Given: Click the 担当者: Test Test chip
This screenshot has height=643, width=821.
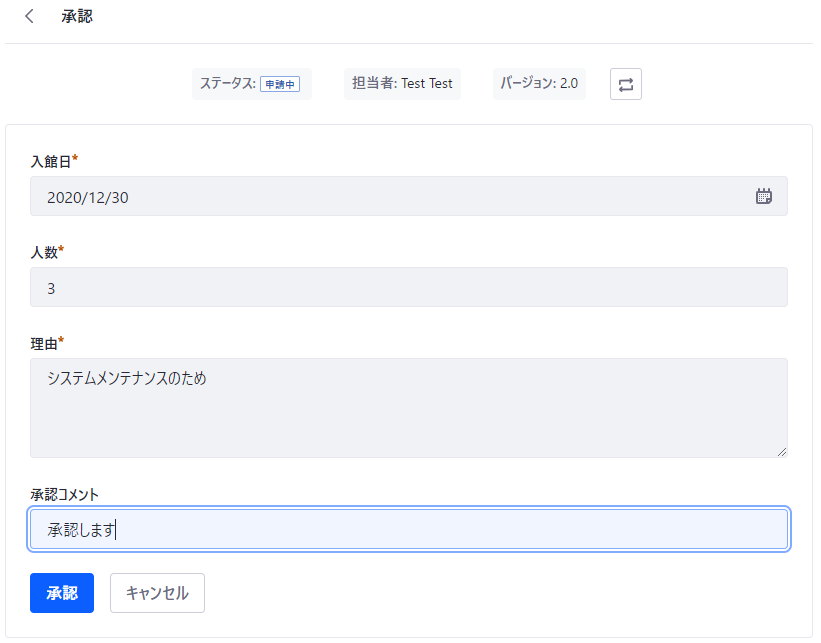Looking at the screenshot, I should click(402, 84).
